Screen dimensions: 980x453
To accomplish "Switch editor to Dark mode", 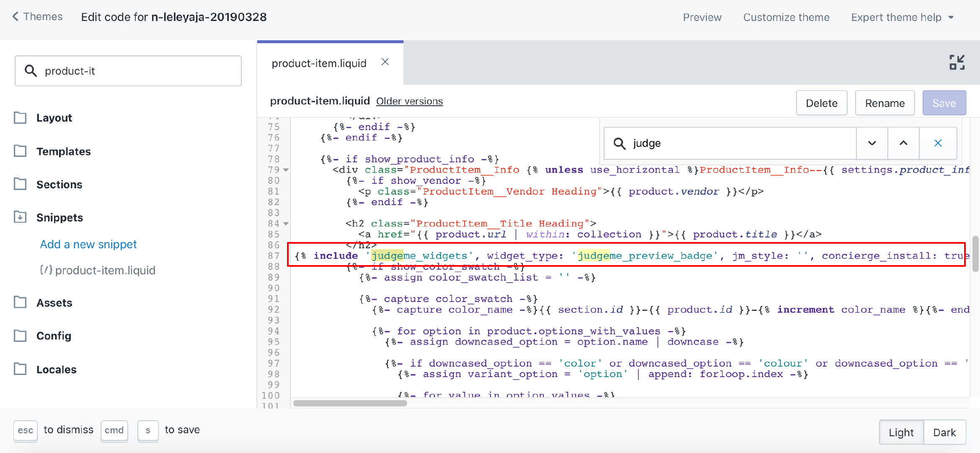I will coord(944,432).
